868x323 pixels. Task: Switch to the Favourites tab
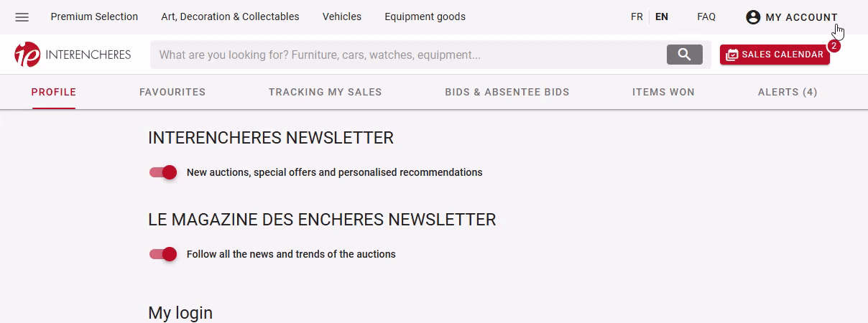pyautogui.click(x=172, y=92)
